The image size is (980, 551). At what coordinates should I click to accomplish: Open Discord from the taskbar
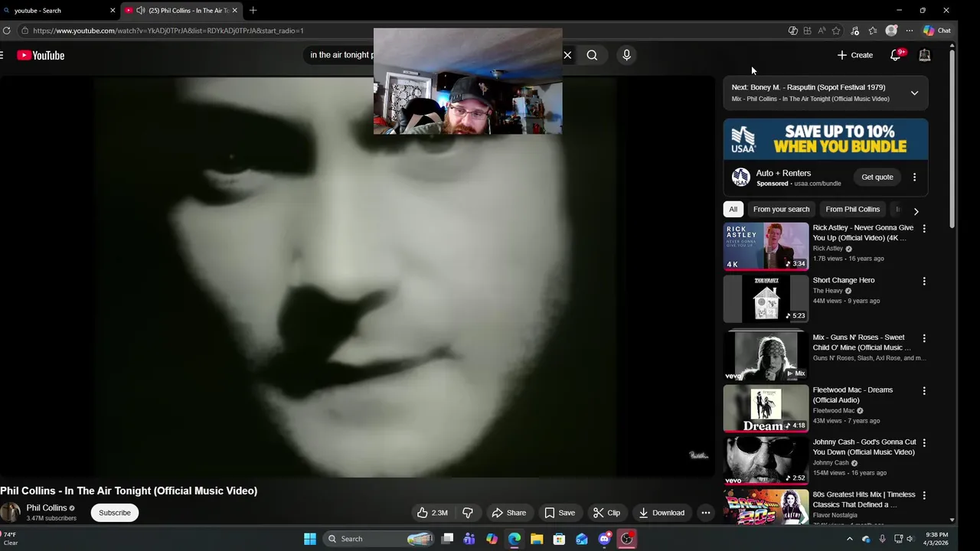[605, 539]
